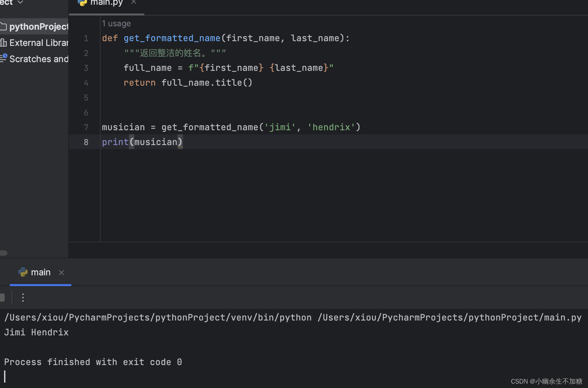The width and height of the screenshot is (588, 388).
Task: Click the External Libraries icon
Action: 3,43
